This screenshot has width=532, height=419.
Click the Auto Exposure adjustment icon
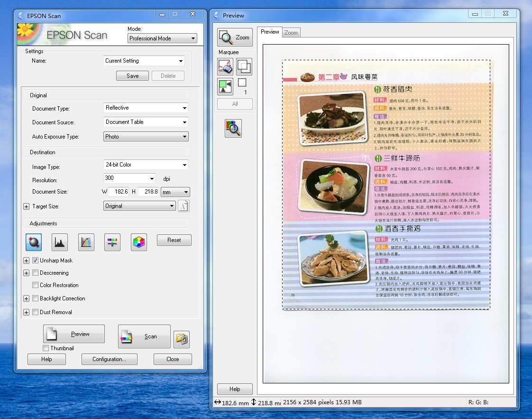[x=34, y=242]
